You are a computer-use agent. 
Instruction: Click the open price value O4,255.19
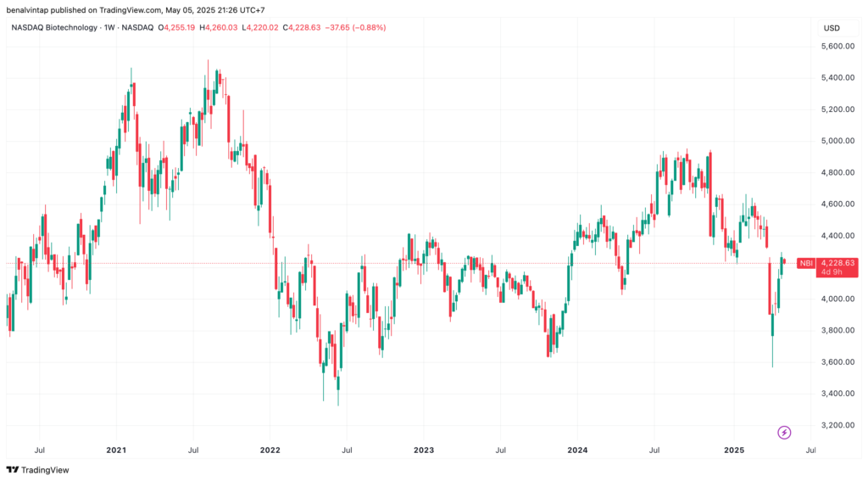[176, 27]
